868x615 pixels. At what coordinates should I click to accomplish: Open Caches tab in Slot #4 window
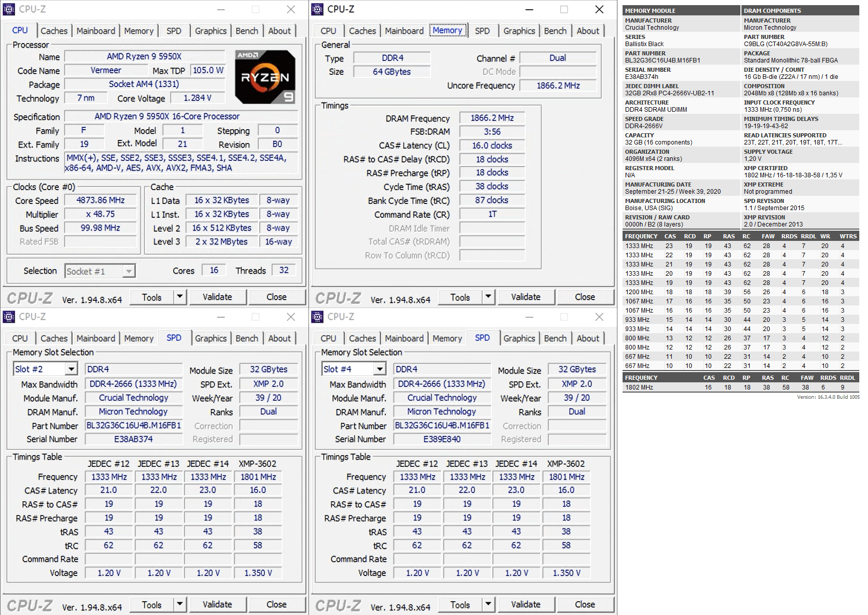(x=362, y=338)
